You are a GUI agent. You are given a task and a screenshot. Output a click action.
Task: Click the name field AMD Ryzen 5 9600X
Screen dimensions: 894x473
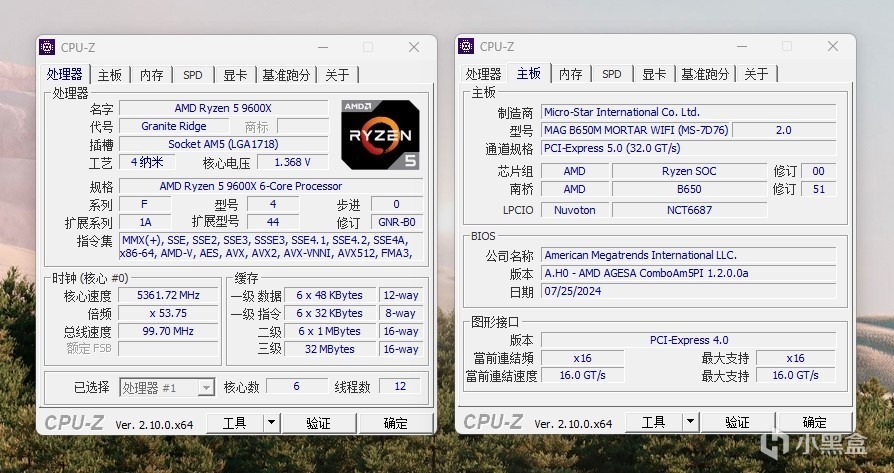click(224, 108)
